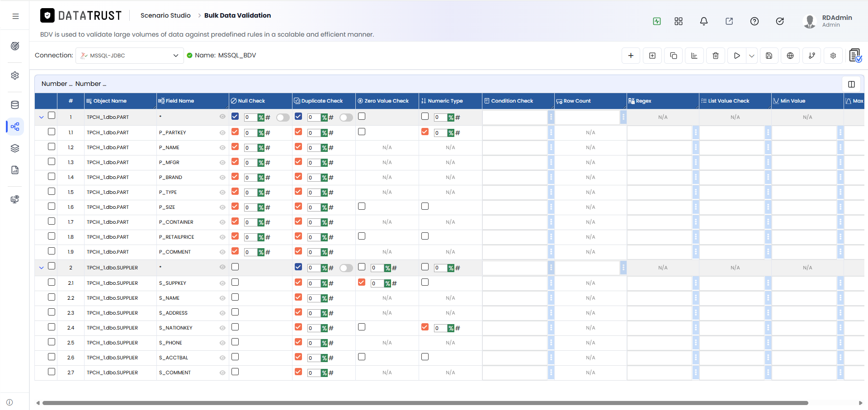Run validation with the play button
Image resolution: width=868 pixels, height=410 pixels.
pyautogui.click(x=737, y=56)
